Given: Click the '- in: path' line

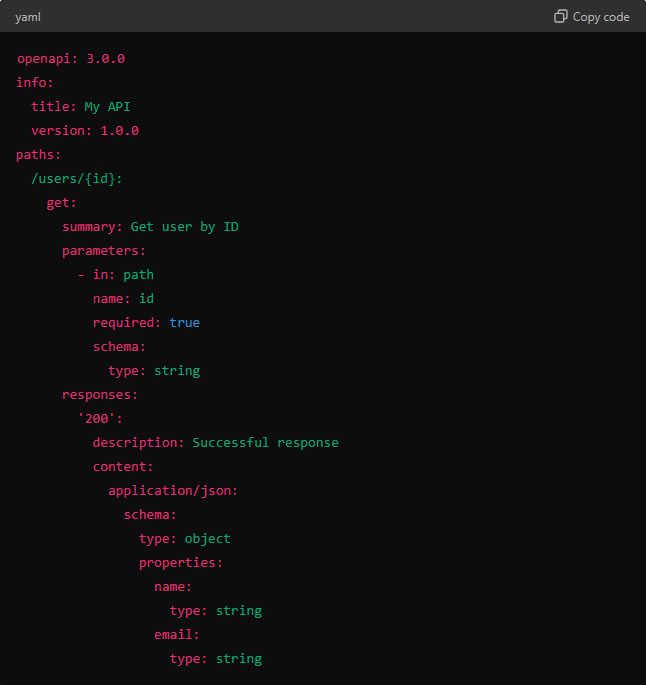Looking at the screenshot, I should coord(116,275).
